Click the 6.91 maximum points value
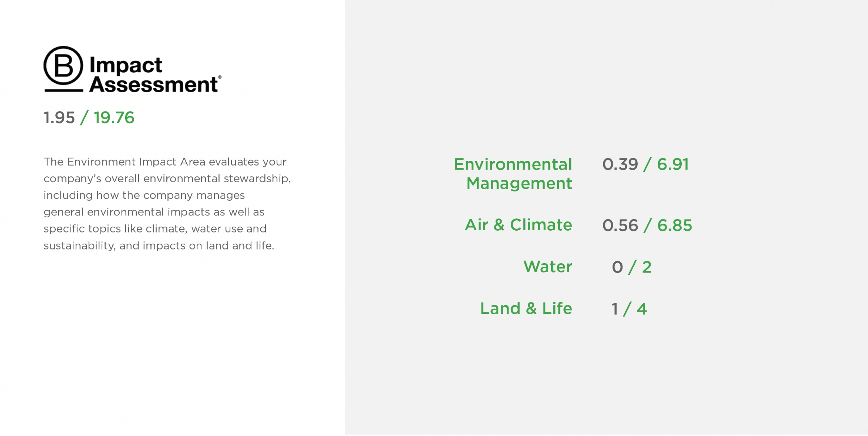This screenshot has height=436, width=868. click(x=673, y=164)
